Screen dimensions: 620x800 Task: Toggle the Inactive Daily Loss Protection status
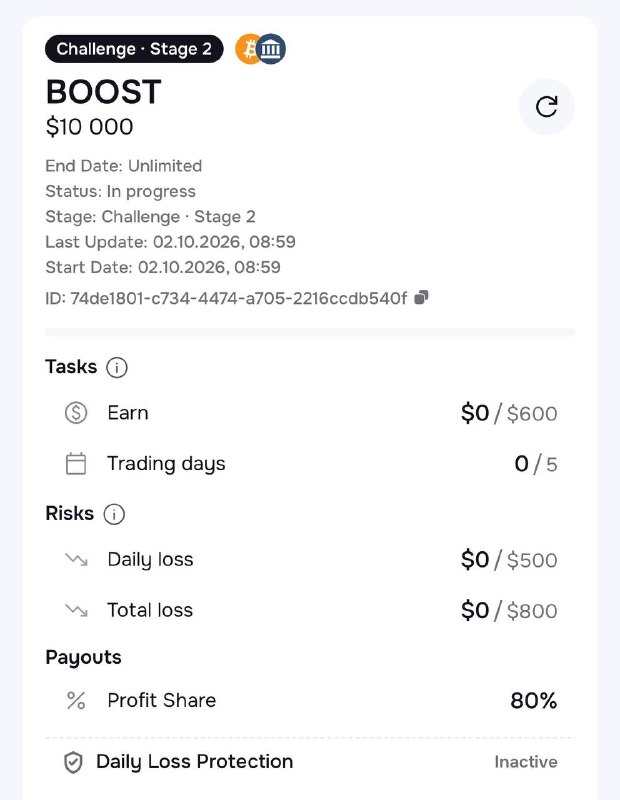pos(526,762)
